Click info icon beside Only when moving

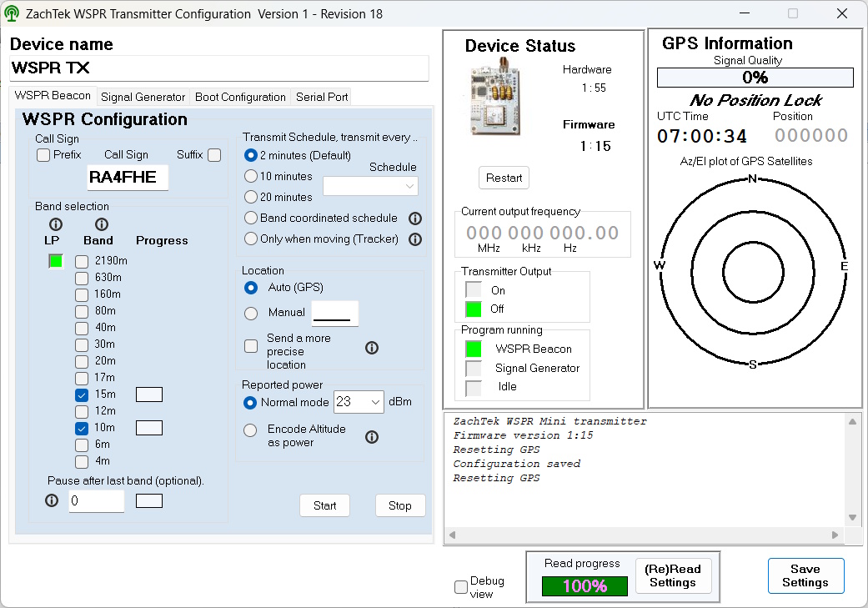coord(414,239)
